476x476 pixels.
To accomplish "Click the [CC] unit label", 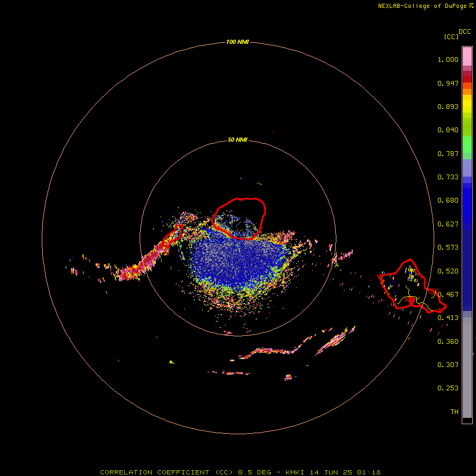I will click(x=451, y=36).
